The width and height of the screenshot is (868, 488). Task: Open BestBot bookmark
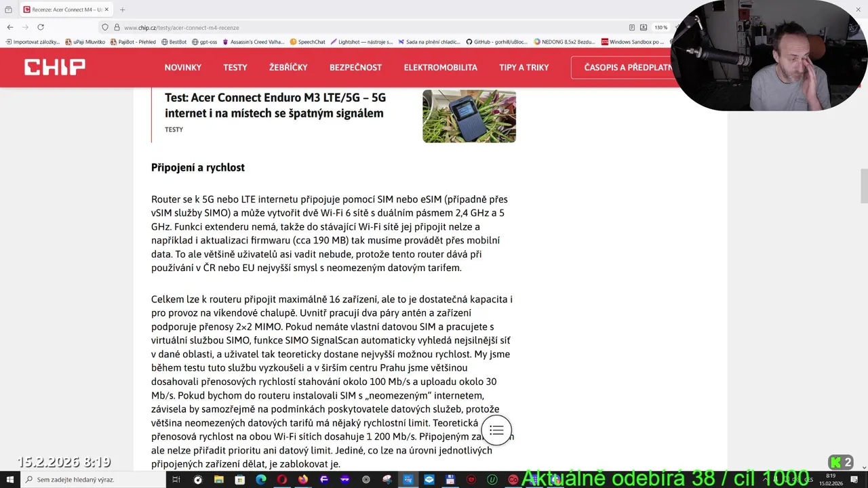tap(174, 42)
